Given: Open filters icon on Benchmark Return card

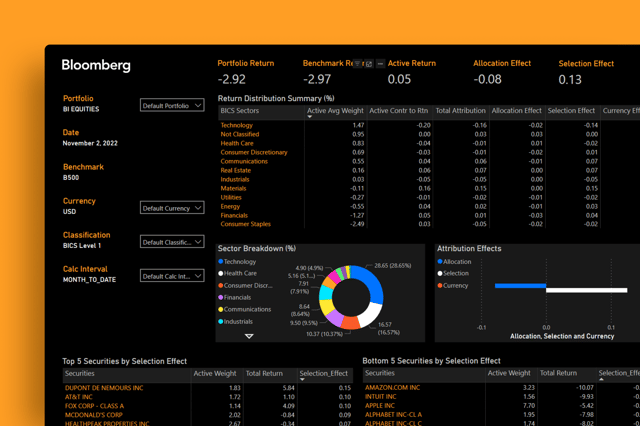Looking at the screenshot, I should [x=357, y=64].
